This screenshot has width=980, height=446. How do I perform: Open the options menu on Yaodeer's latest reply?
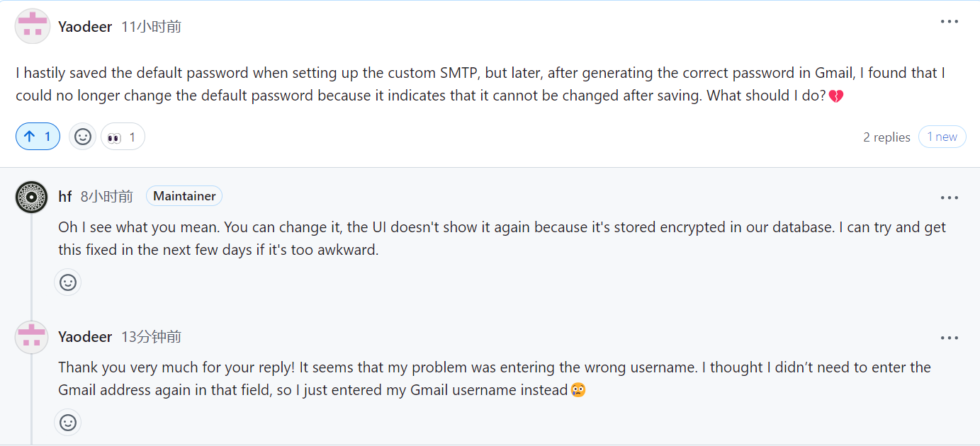tap(949, 338)
